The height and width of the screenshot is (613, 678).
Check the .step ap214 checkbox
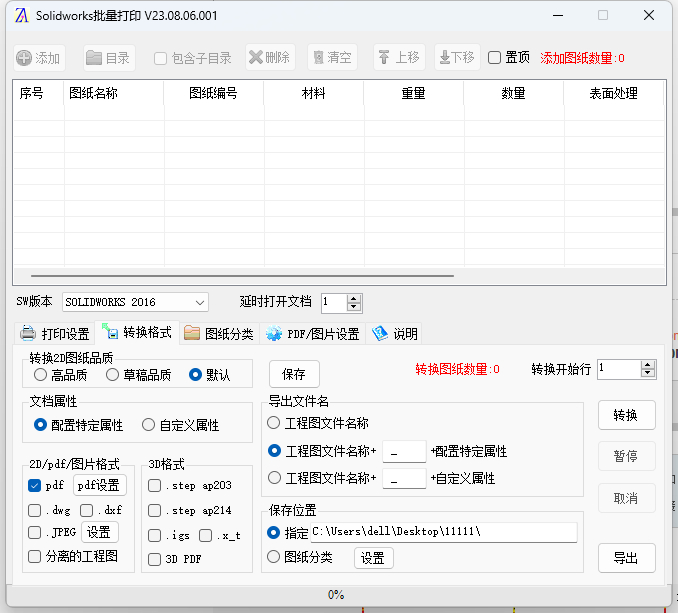[154, 511]
